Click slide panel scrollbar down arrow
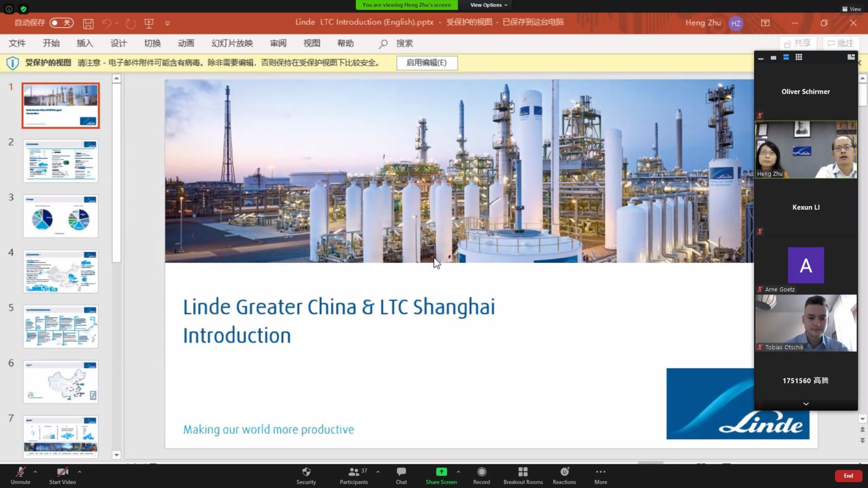This screenshot has width=868, height=488. (x=117, y=455)
